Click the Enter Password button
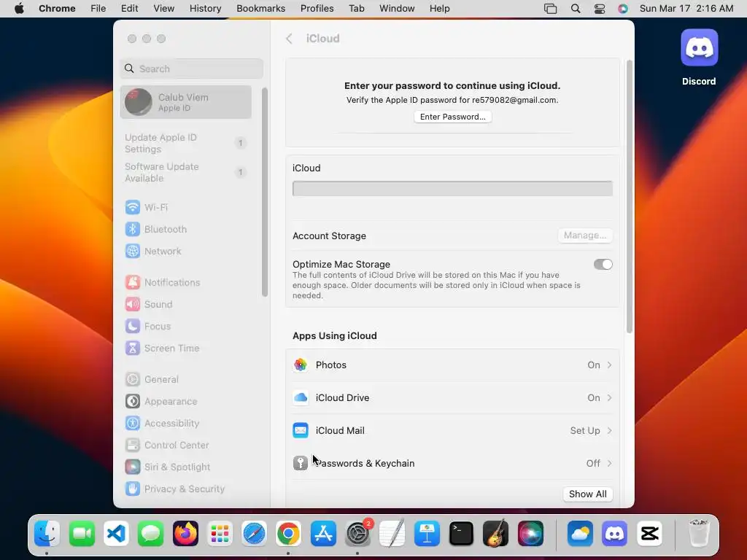The height and width of the screenshot is (560, 747). click(452, 117)
